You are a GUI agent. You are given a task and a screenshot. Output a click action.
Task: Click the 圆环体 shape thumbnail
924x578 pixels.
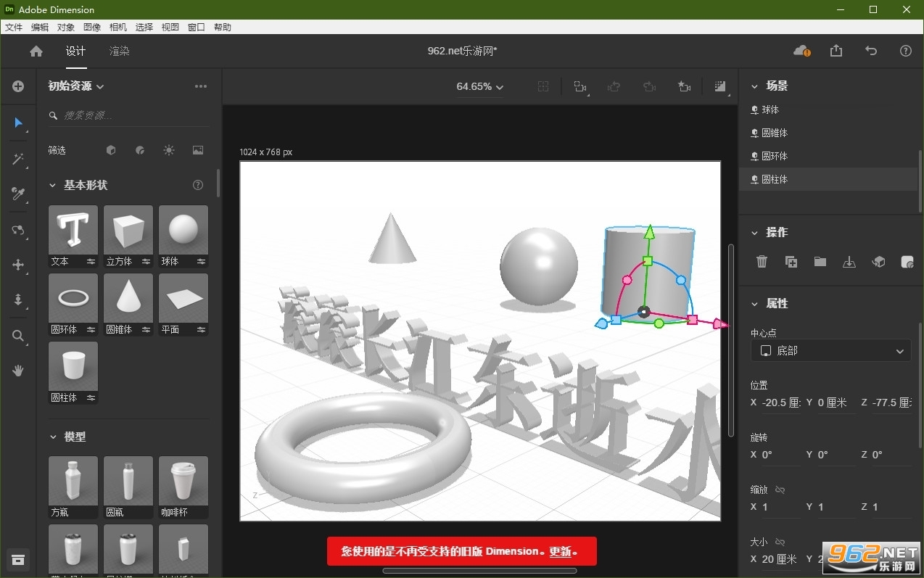coord(73,299)
